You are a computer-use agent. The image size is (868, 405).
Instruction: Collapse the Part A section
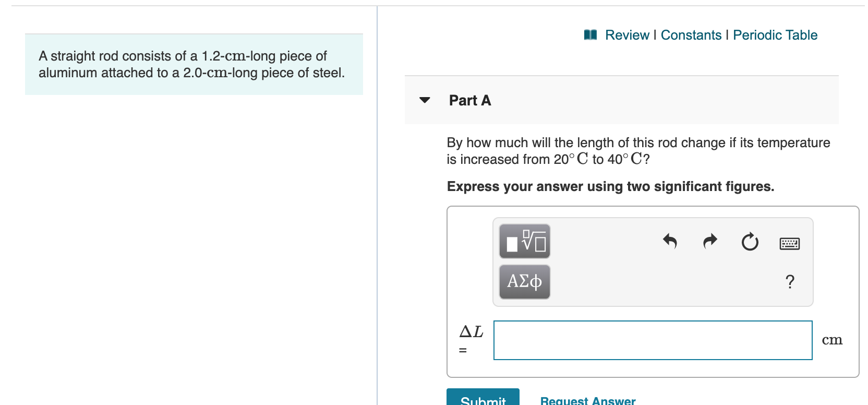coord(424,100)
